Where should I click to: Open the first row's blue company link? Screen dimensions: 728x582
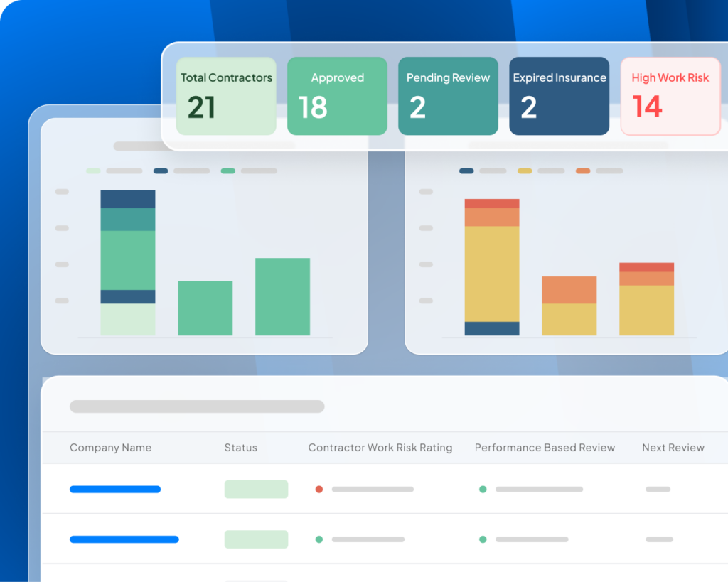click(115, 489)
